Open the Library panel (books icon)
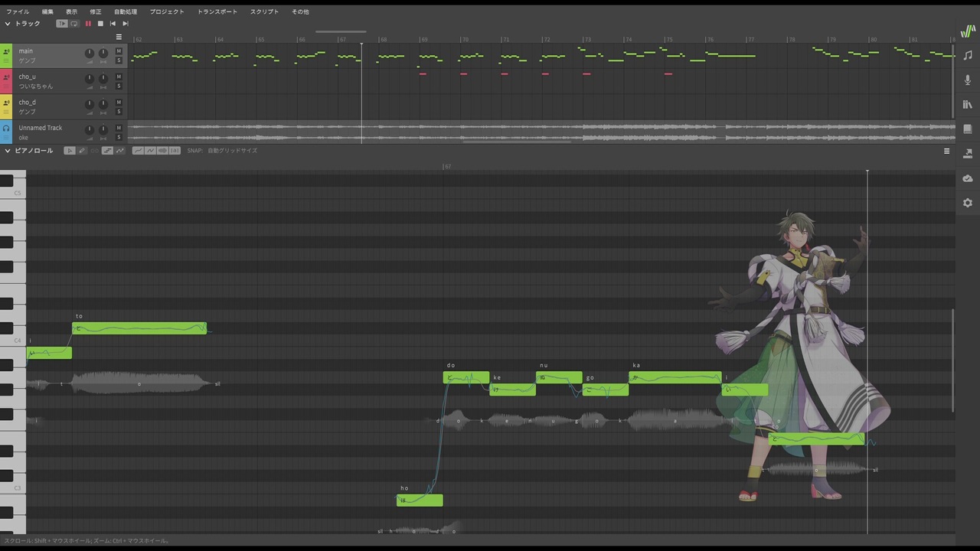Image resolution: width=980 pixels, height=551 pixels. click(x=968, y=104)
